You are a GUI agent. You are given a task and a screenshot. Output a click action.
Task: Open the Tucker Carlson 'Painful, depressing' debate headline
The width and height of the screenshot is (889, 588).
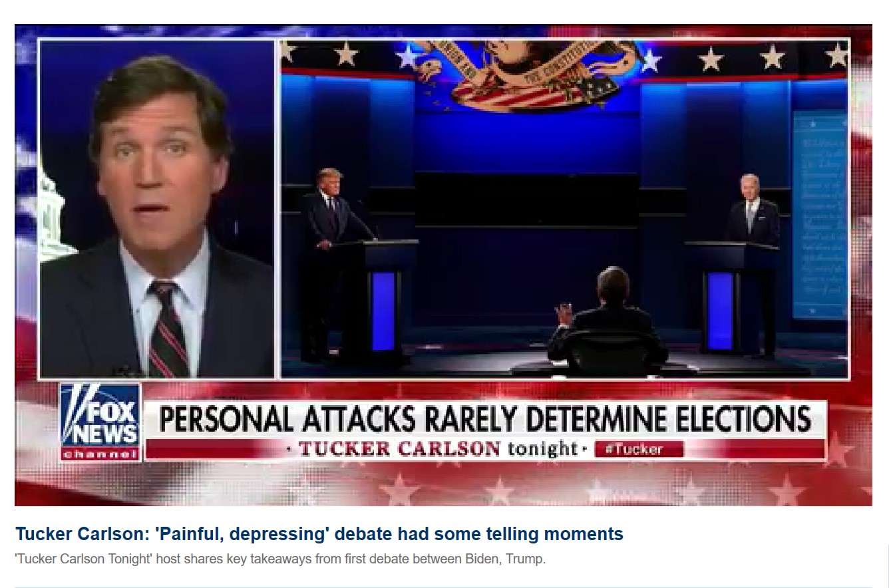coord(319,533)
